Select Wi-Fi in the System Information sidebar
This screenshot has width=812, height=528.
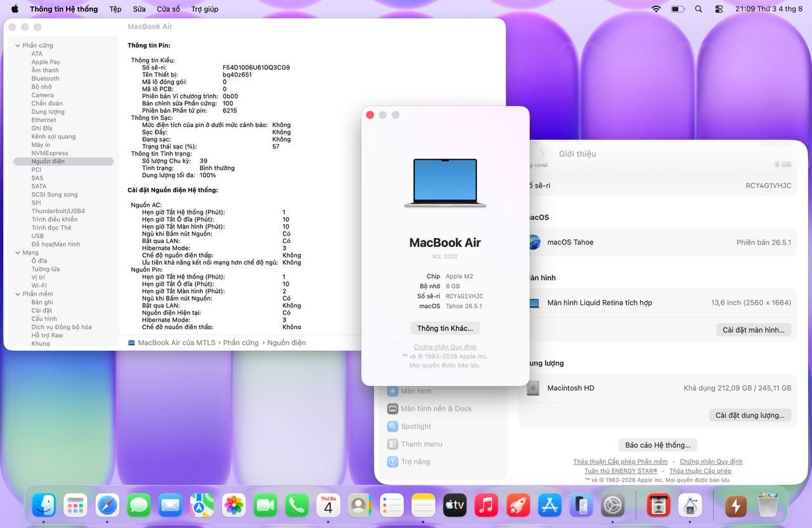click(x=39, y=286)
